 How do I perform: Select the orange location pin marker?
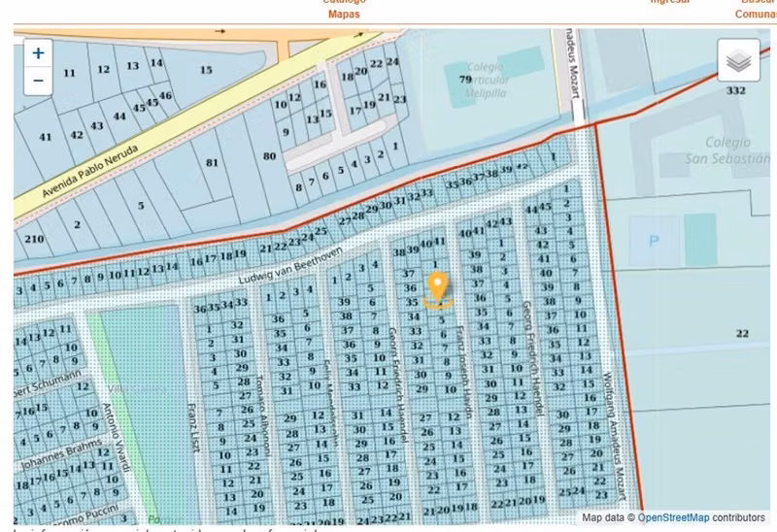(438, 290)
